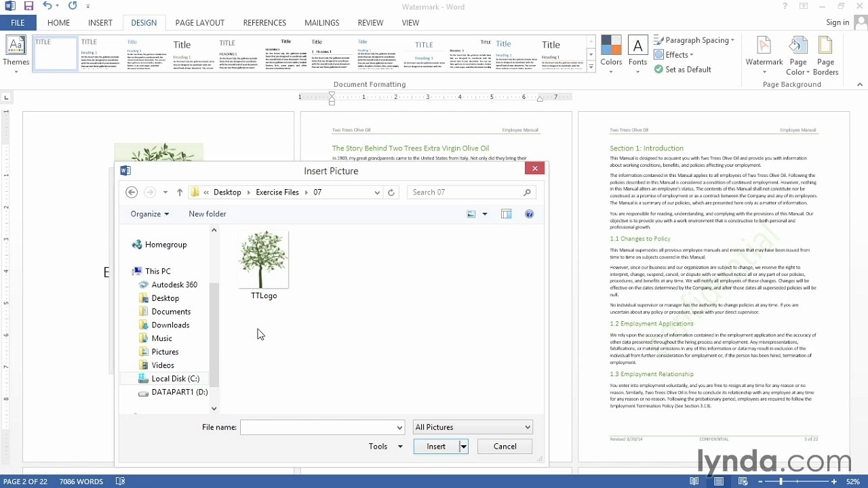The height and width of the screenshot is (488, 868).
Task: Switch to Read Mode view
Action: pos(694,481)
